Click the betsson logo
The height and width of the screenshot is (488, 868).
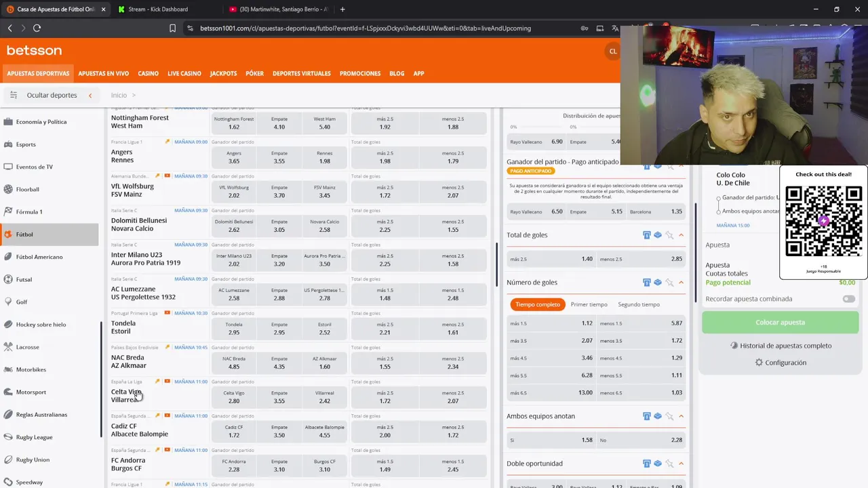pos(35,51)
